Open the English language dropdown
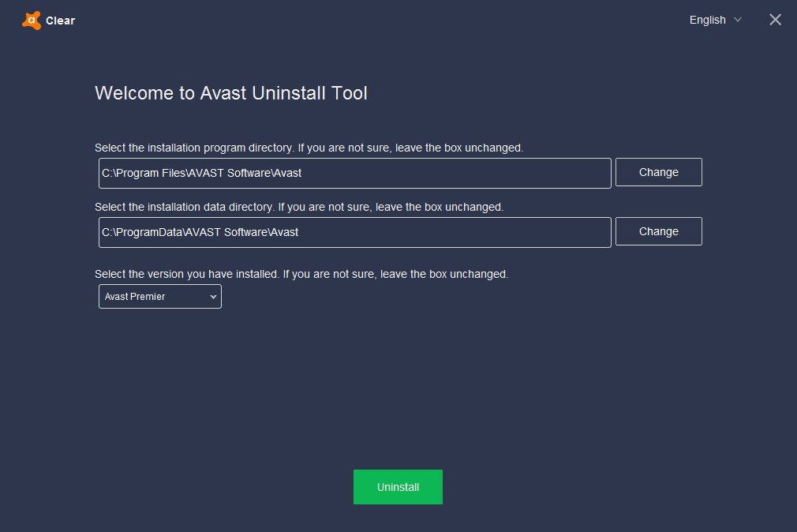Screen dimensions: 797x532 pos(715,20)
